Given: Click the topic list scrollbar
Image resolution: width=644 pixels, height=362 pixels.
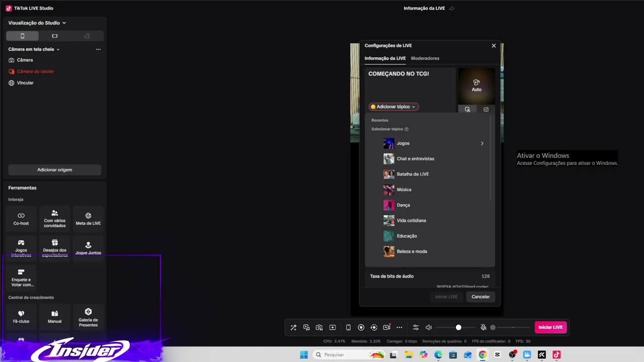Looking at the screenshot, I should pyautogui.click(x=491, y=157).
